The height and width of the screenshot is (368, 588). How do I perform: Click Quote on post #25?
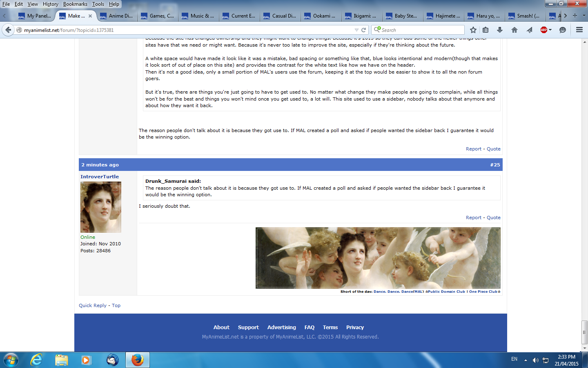pos(493,218)
